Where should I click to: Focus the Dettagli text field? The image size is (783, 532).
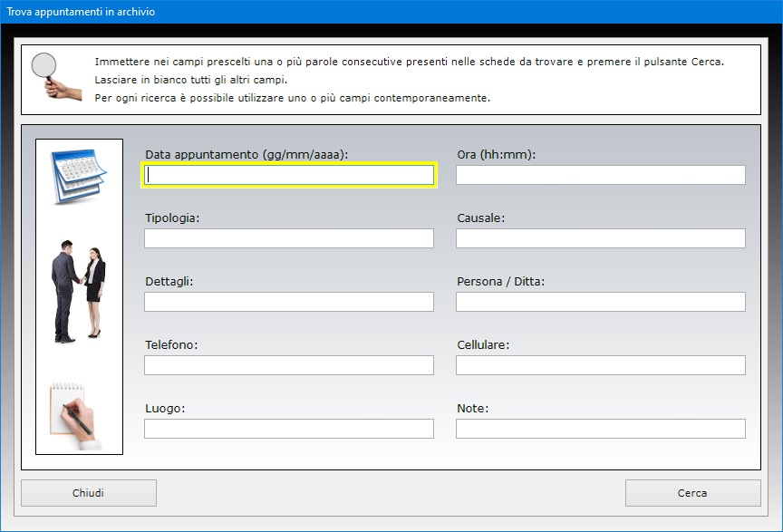click(289, 302)
